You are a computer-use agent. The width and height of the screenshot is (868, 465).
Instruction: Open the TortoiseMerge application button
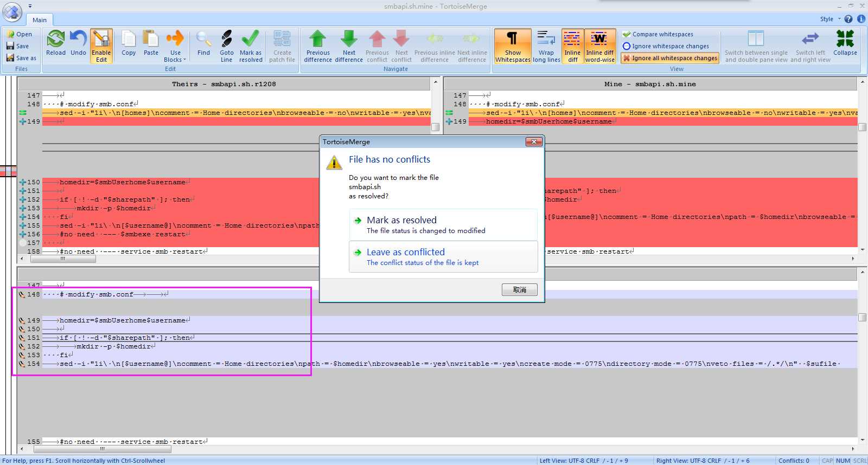(12, 12)
